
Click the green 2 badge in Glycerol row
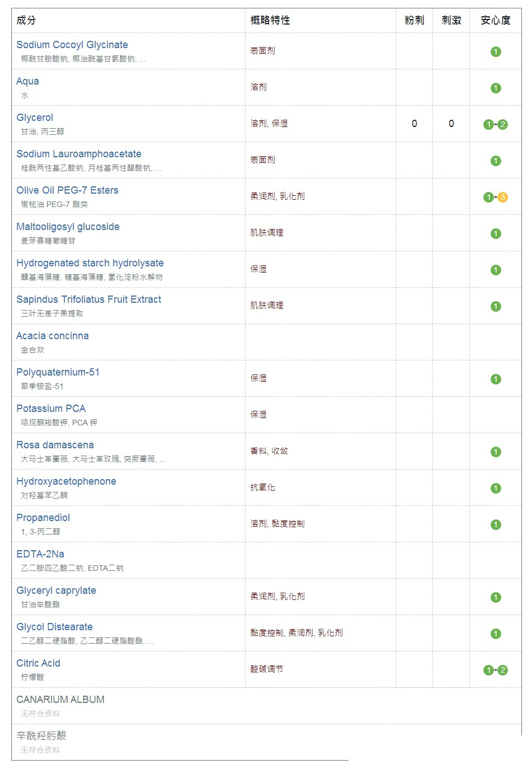click(x=502, y=124)
